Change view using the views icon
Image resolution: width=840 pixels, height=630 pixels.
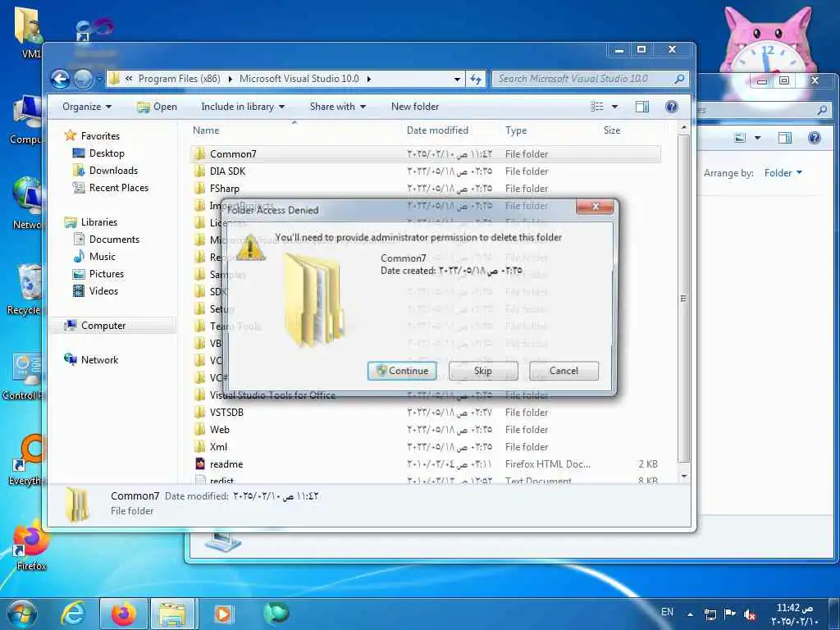pos(597,107)
